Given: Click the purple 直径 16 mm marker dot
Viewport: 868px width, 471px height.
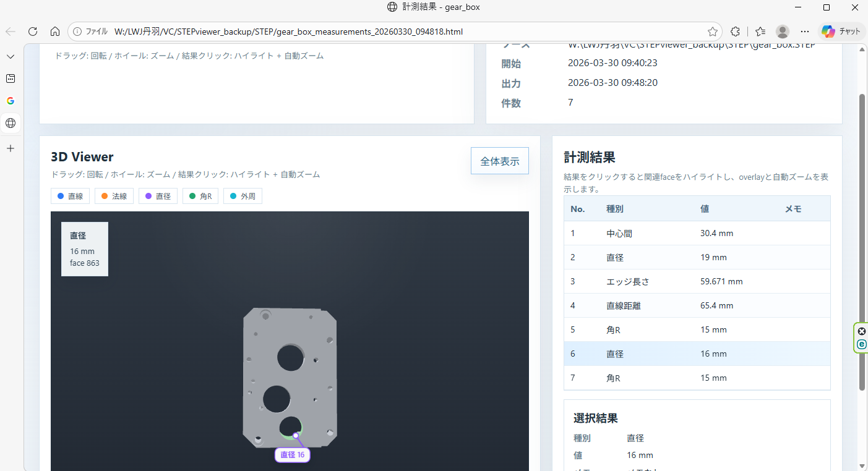Looking at the screenshot, I should (296, 435).
